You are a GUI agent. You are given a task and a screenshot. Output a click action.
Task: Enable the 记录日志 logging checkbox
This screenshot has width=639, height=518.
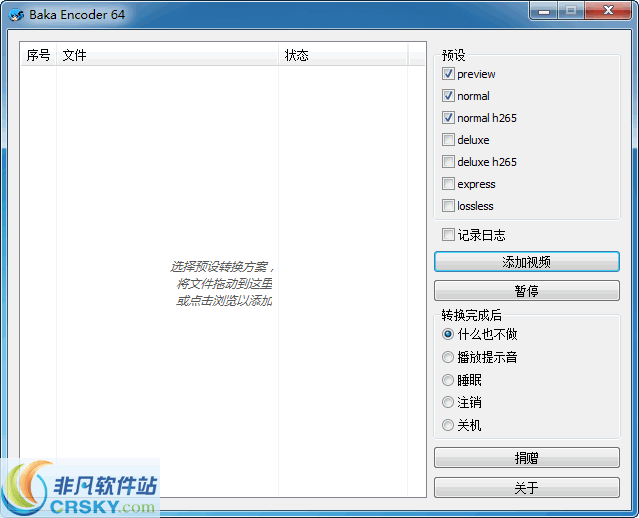click(x=448, y=235)
